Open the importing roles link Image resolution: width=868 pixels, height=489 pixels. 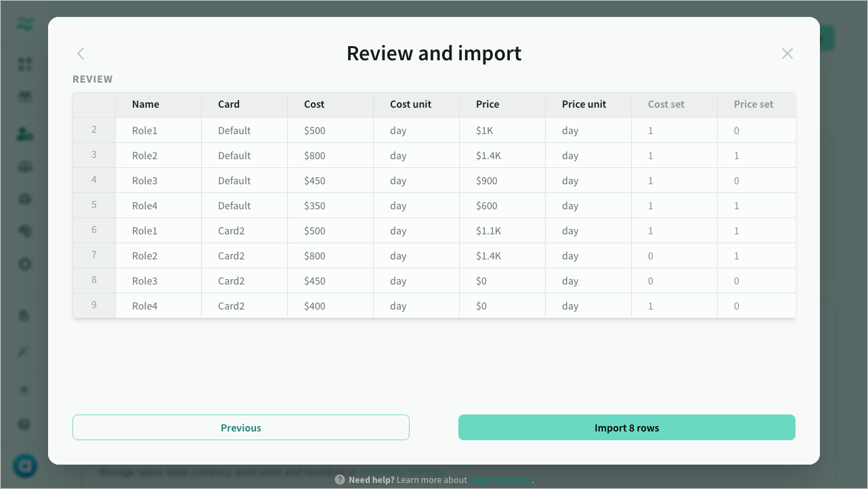click(501, 480)
